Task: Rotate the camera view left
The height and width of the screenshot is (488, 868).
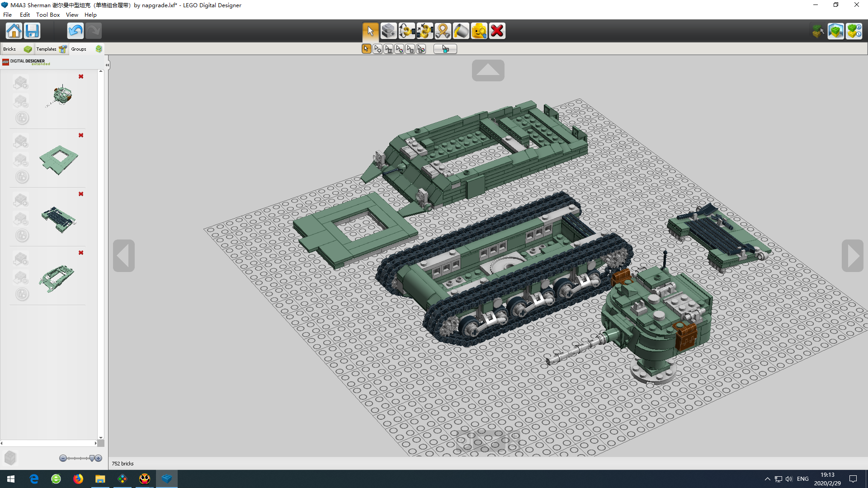Action: coord(124,256)
